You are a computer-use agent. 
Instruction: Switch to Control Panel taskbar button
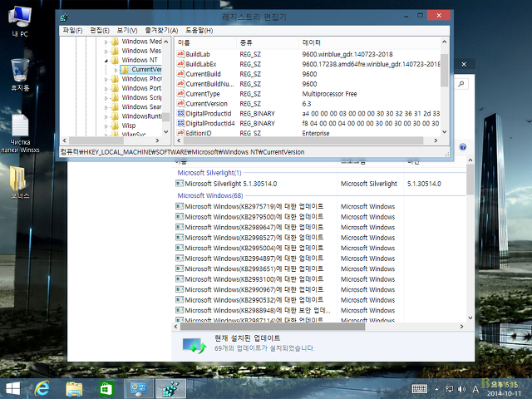coord(139,389)
